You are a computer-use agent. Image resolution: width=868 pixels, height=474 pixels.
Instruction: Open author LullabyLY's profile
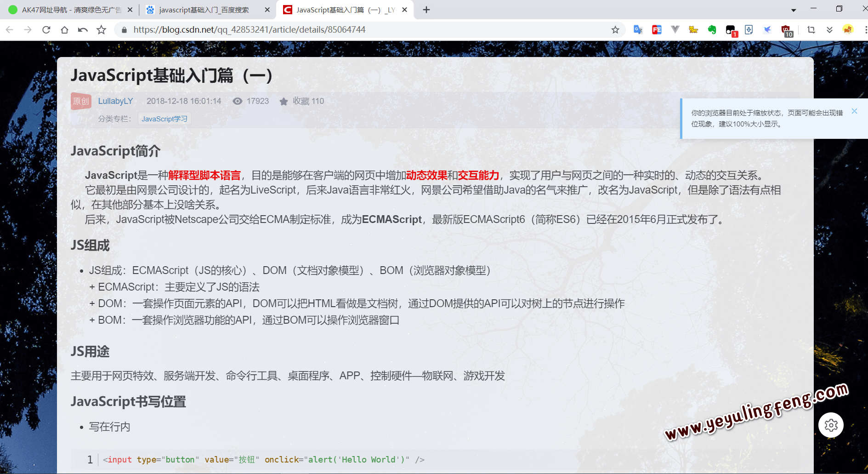point(115,101)
